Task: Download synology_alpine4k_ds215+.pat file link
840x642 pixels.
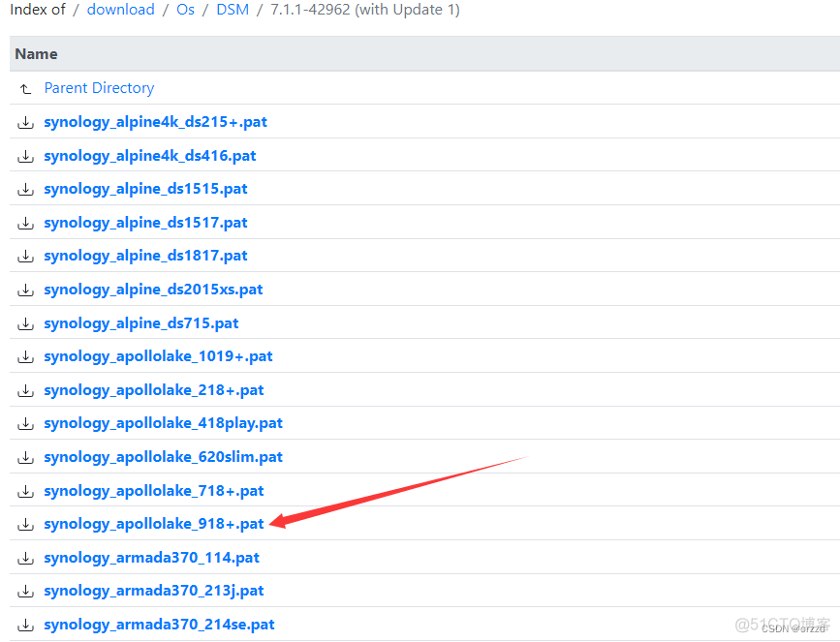Action: coord(155,122)
